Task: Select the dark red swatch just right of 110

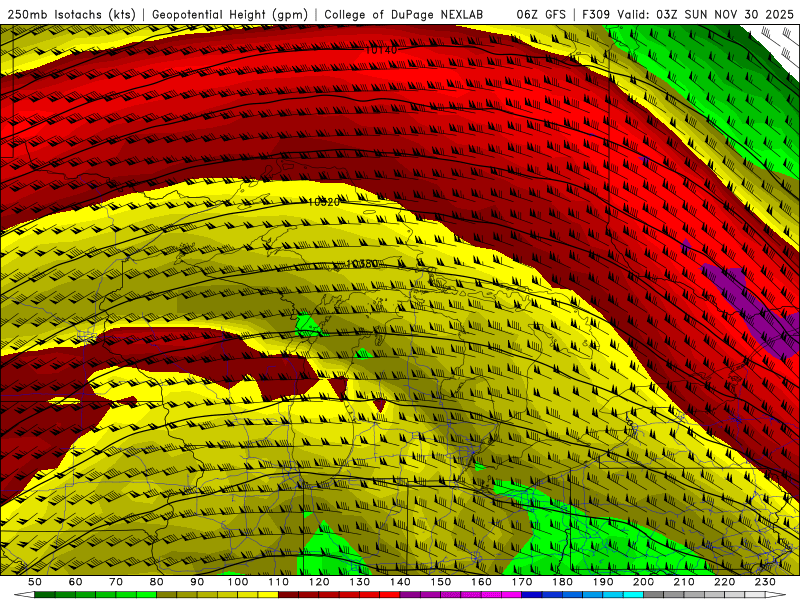Action: tap(288, 595)
